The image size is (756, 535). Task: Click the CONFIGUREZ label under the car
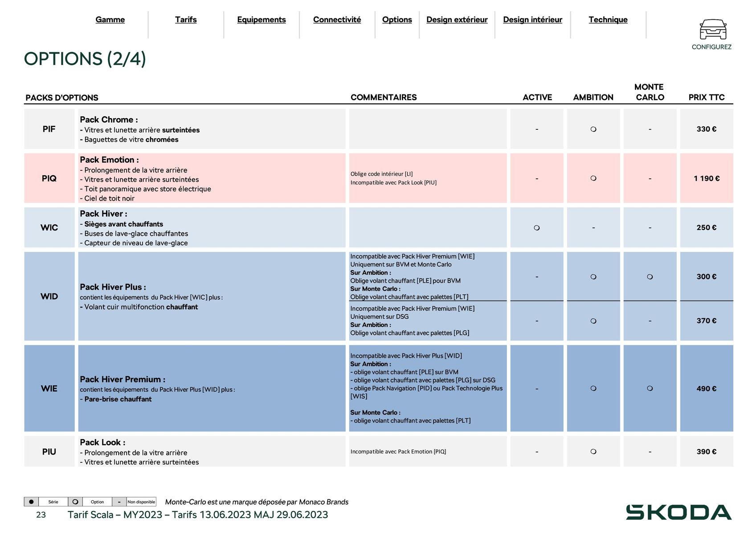coord(711,47)
